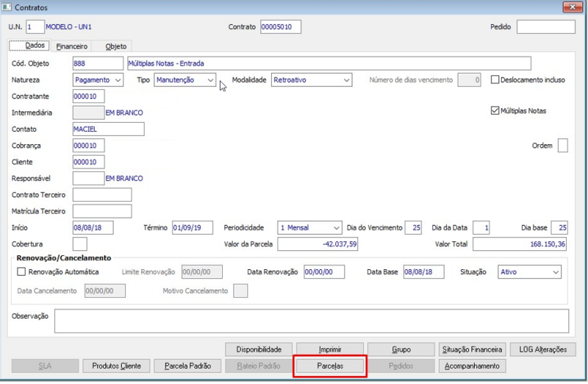Image resolution: width=588 pixels, height=384 pixels.
Task: Click the Pedido input field
Action: pyautogui.click(x=546, y=27)
